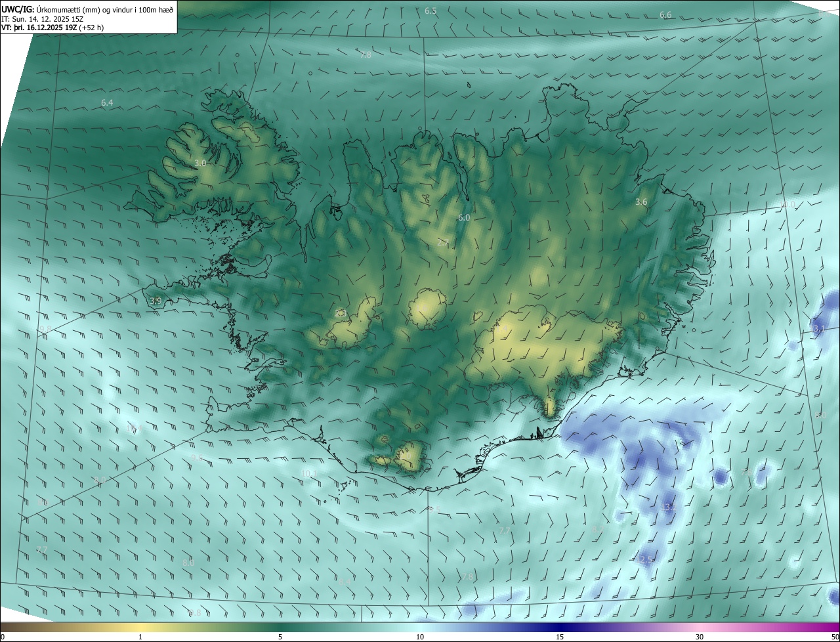
Task: Click the 6.0 value label in north Iceland
Action: 464,217
